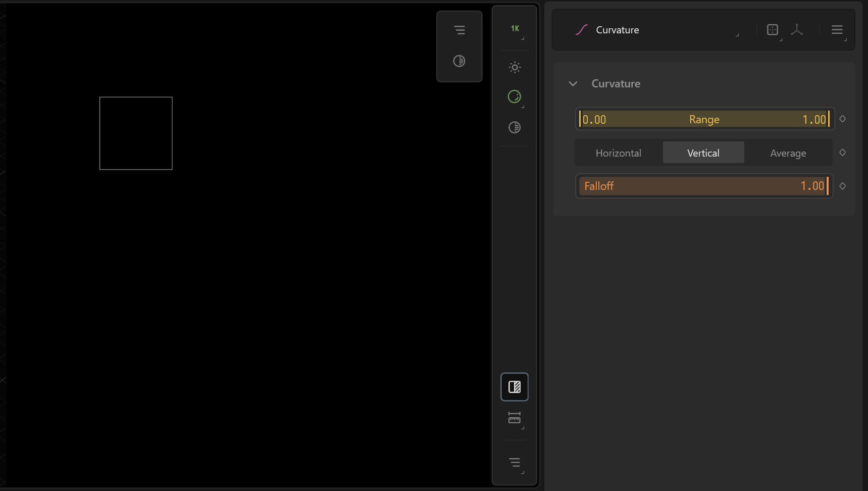Click the split-view comparison icon

point(514,387)
